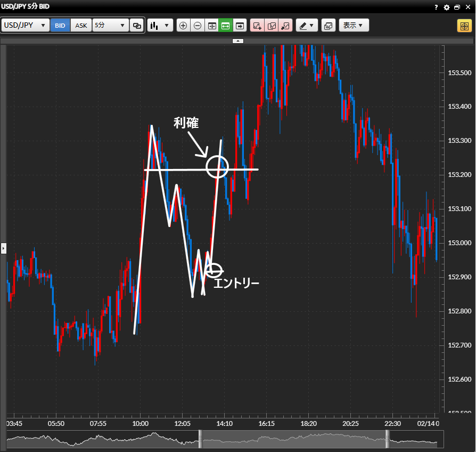Click the duplicate chart button

(x=272, y=26)
